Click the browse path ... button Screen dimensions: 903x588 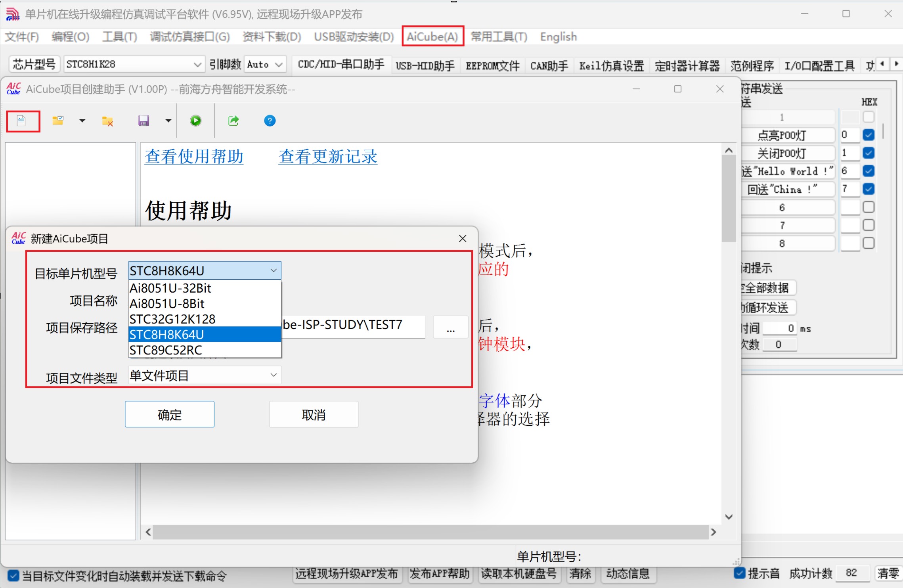point(451,327)
